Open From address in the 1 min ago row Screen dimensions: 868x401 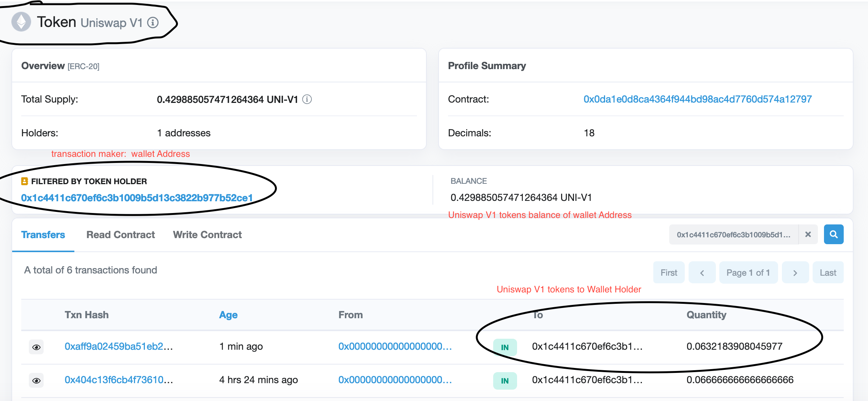point(395,346)
